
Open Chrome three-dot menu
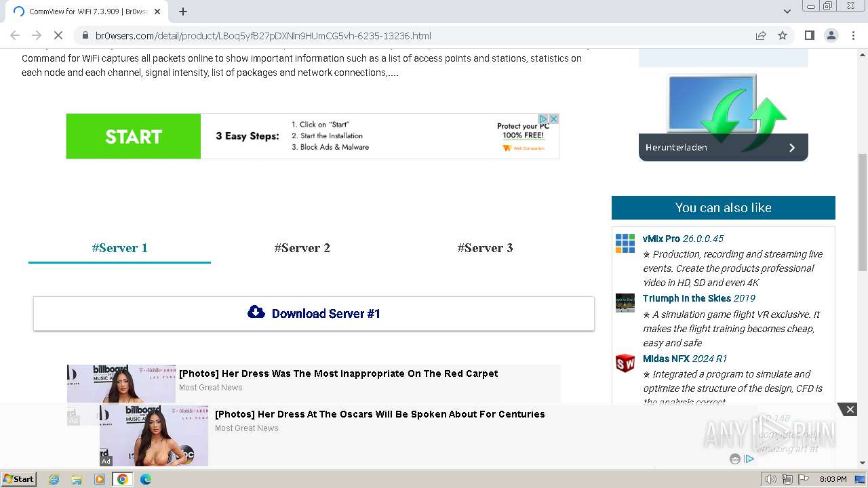853,35
